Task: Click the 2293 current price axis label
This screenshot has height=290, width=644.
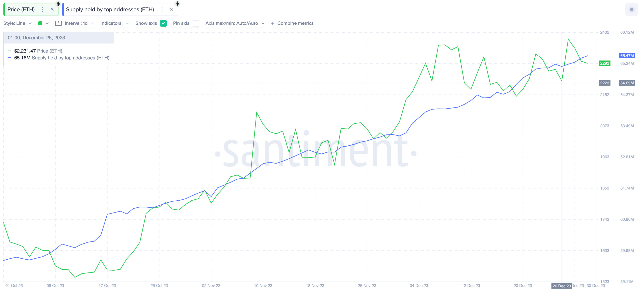Action: pos(605,63)
